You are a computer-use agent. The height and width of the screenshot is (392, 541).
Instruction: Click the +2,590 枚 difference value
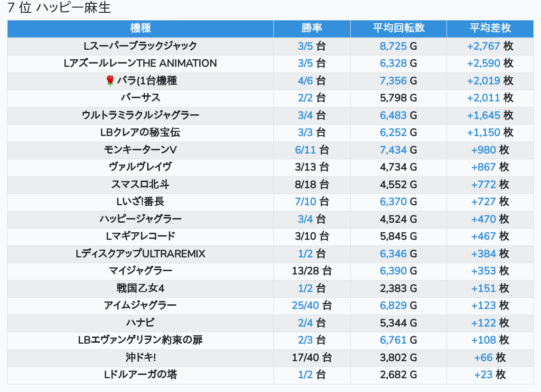(490, 64)
